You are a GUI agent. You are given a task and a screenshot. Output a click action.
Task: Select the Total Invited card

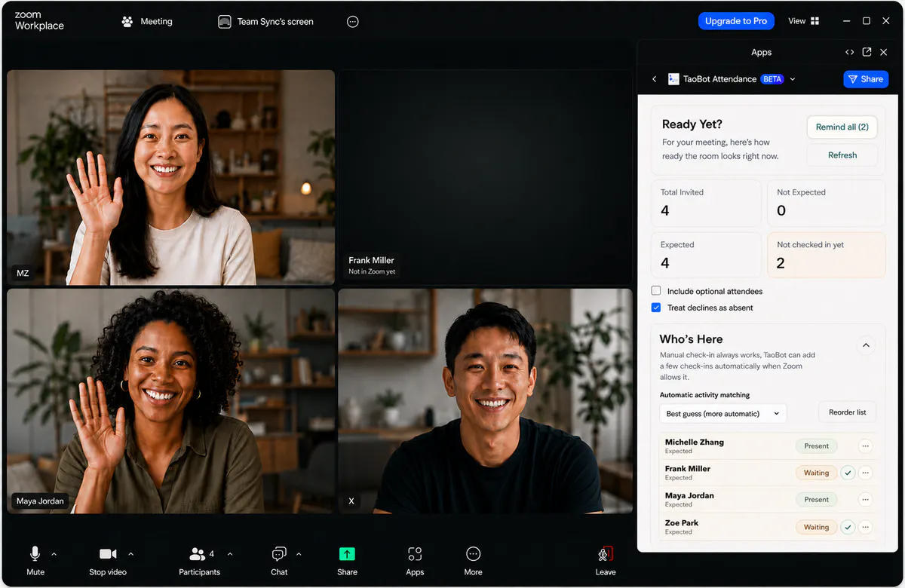(707, 203)
